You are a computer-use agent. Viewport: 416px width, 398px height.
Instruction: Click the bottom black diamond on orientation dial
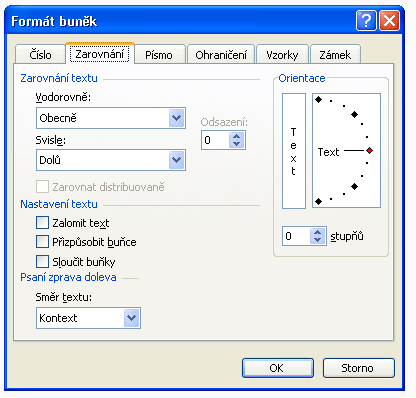pos(319,201)
